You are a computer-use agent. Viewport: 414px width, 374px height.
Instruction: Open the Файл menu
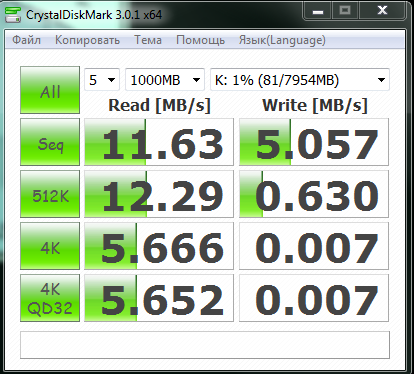coord(26,40)
